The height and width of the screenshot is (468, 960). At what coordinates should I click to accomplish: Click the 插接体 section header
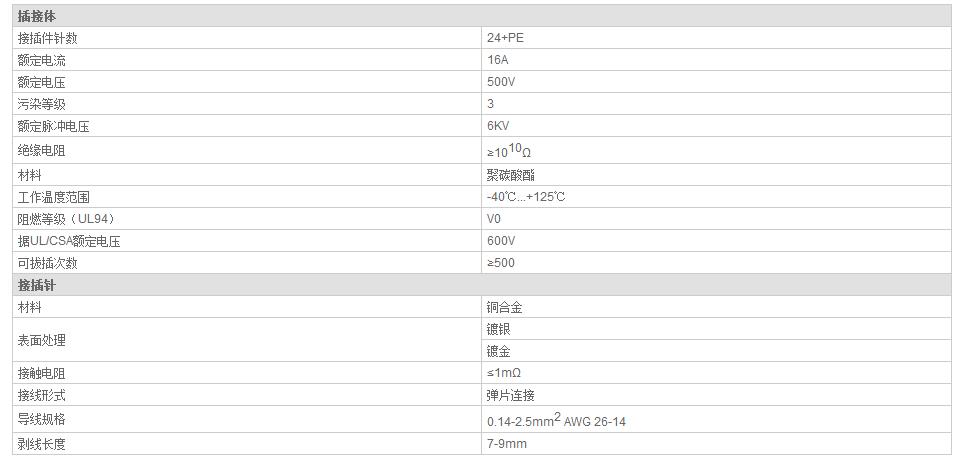tap(37, 16)
